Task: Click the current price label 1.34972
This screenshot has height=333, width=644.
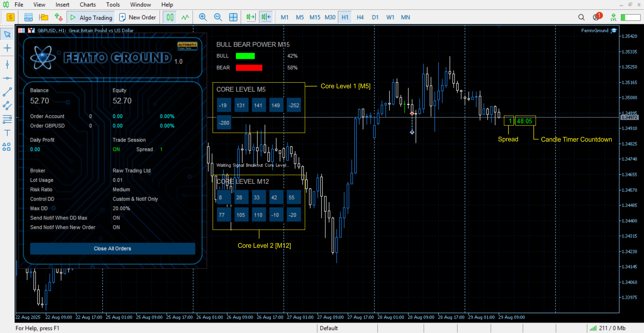Action: pos(630,117)
